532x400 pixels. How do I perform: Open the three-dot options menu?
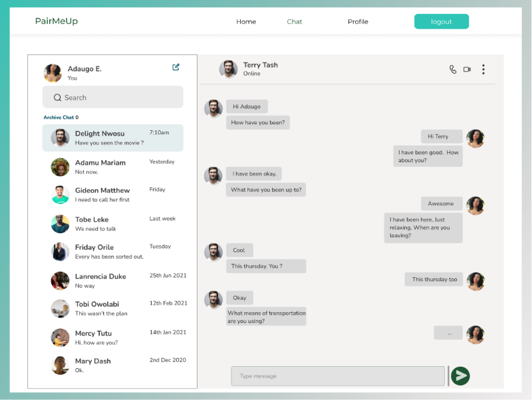pyautogui.click(x=483, y=70)
